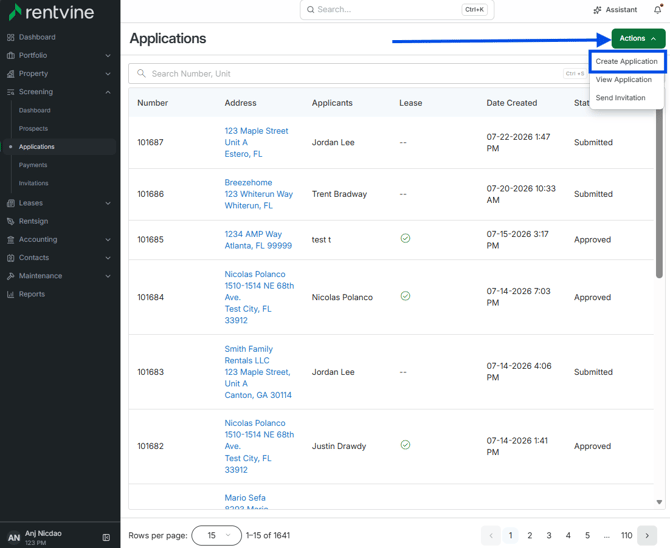Expand the Leases menu chevron
670x548 pixels.
108,203
